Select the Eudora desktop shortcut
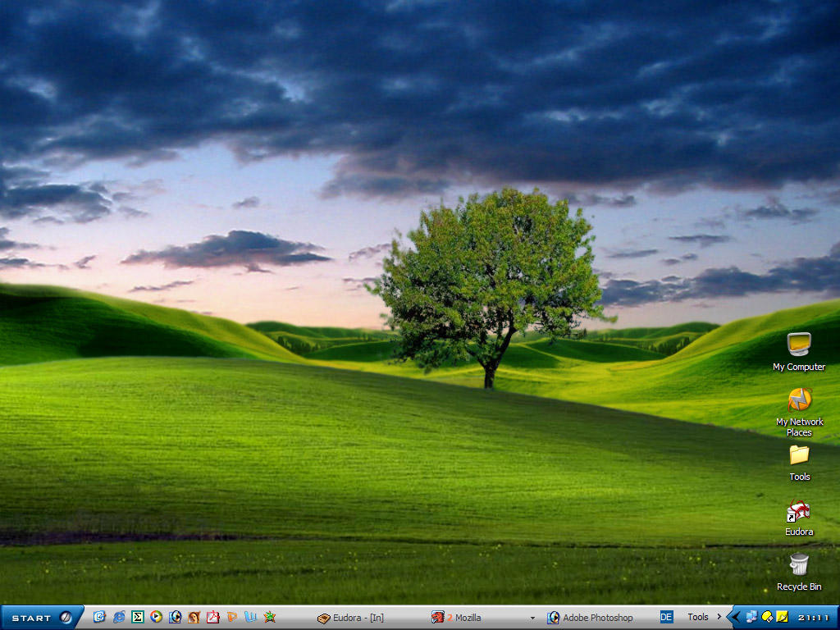Viewport: 840px width, 630px height. point(799,518)
